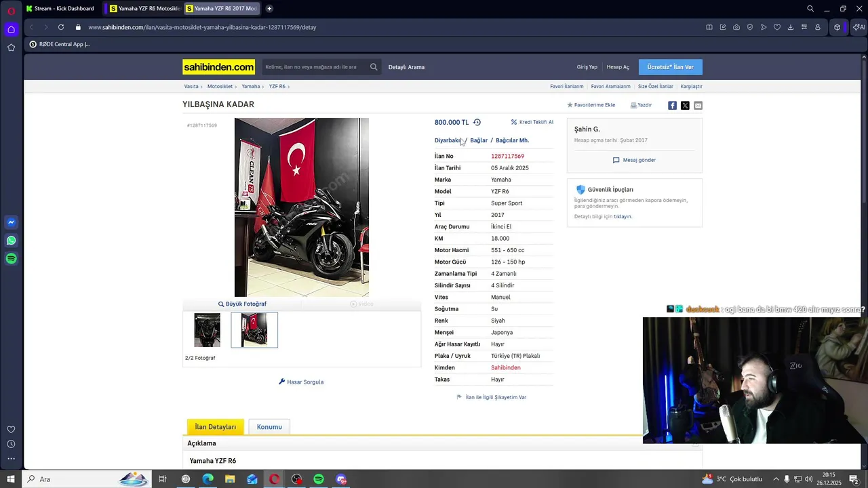Open Detaylı Arama advanced search

(406, 67)
